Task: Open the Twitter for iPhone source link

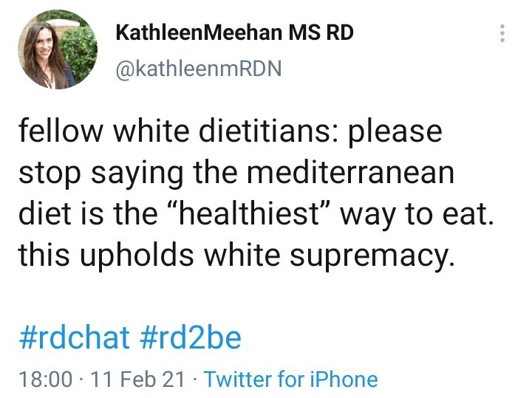Action: point(290,380)
